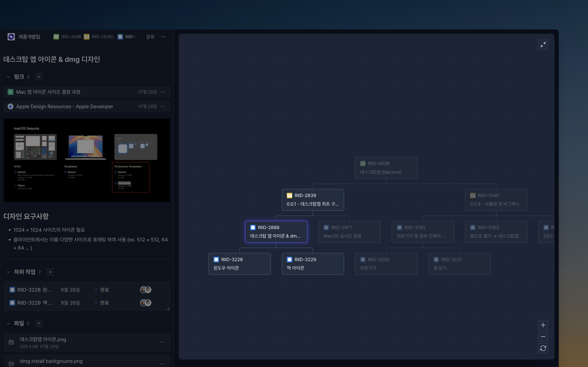
Task: Select node RIID-3140 모듈화 및 버그픽스
Action: [x=496, y=200]
